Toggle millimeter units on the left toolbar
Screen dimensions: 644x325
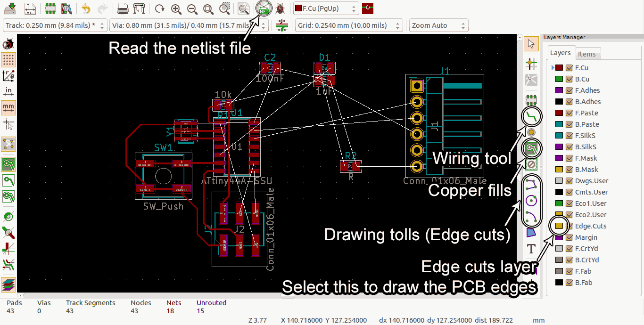(8, 108)
